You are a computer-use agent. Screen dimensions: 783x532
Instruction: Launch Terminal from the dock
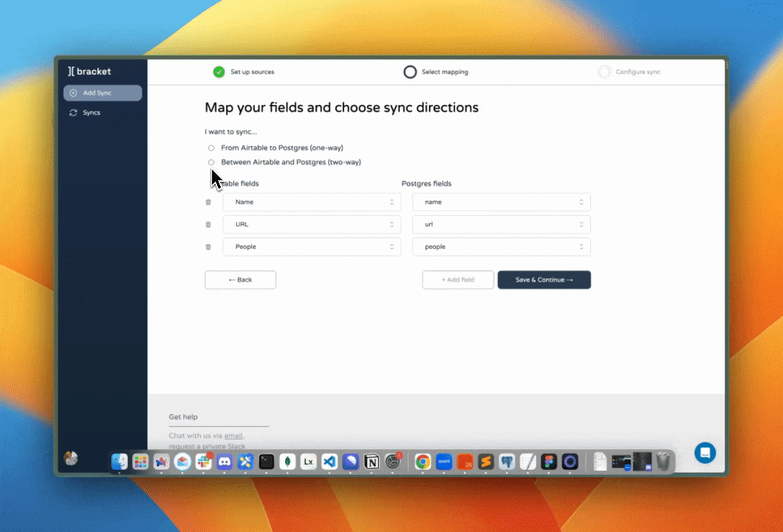(267, 462)
